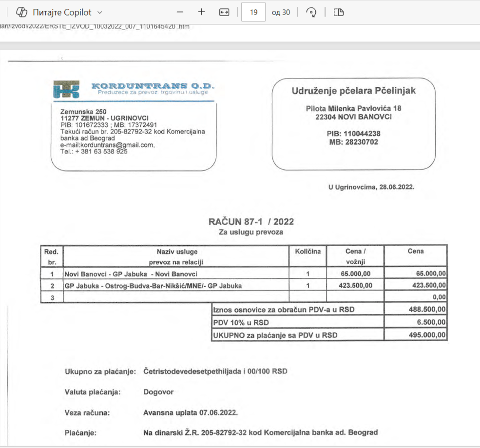Select the Novi Banovci - GP Jabuka row
The width and height of the screenshot is (480, 448).
(x=131, y=274)
